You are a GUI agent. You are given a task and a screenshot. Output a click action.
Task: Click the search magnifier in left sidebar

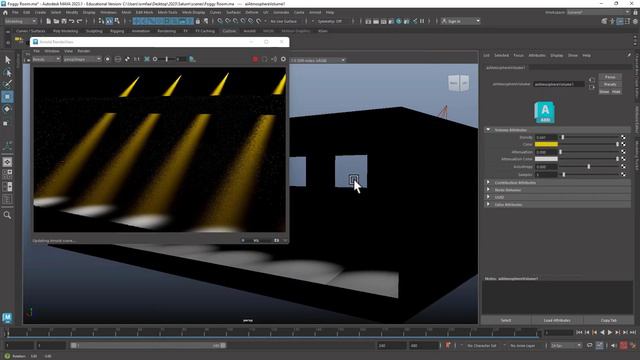coord(7,215)
